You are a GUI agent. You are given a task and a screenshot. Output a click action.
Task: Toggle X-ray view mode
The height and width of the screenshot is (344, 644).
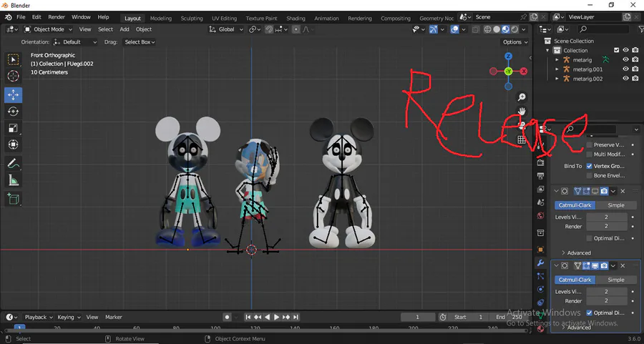[476, 29]
